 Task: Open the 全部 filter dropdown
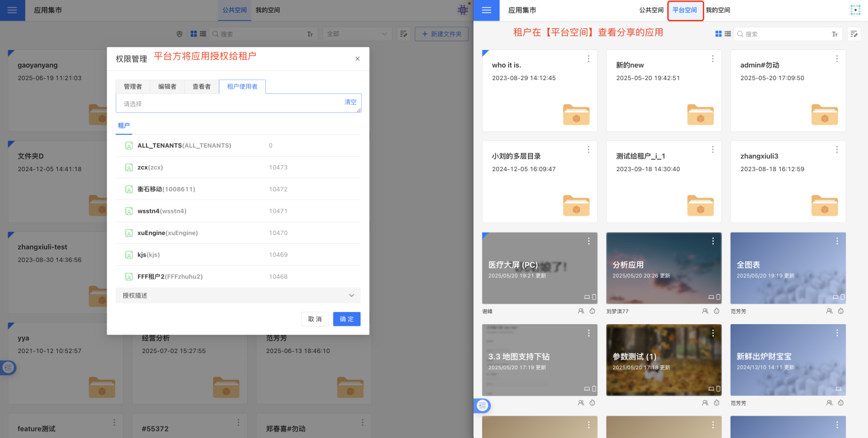click(x=357, y=34)
